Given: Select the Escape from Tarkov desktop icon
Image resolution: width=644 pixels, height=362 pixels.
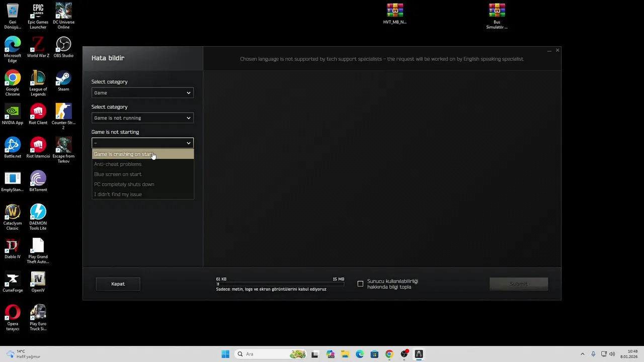Looking at the screenshot, I should click(63, 150).
